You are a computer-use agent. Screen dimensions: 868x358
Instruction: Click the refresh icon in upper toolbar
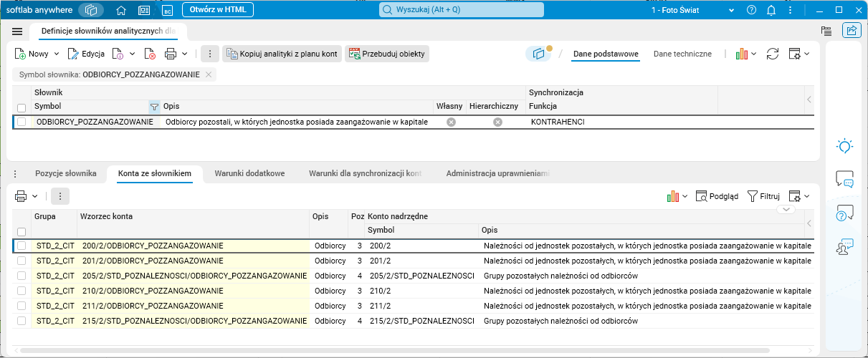[x=773, y=54]
